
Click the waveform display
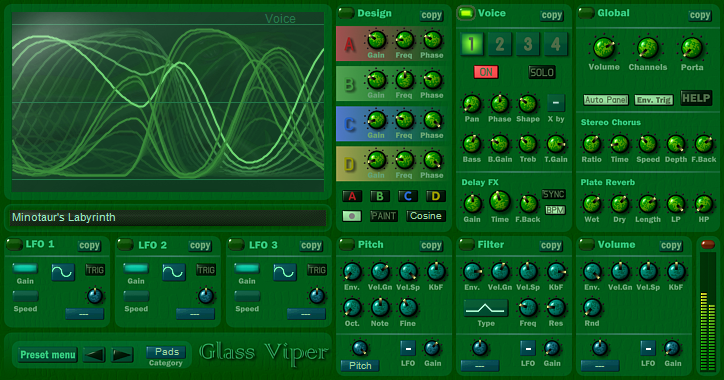(x=168, y=102)
